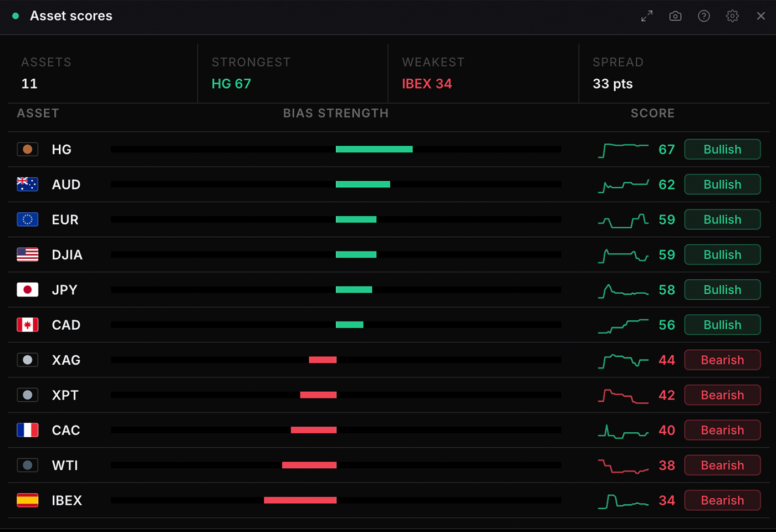Click the Bullish badge for JPY
The image size is (776, 532).
[x=722, y=290]
